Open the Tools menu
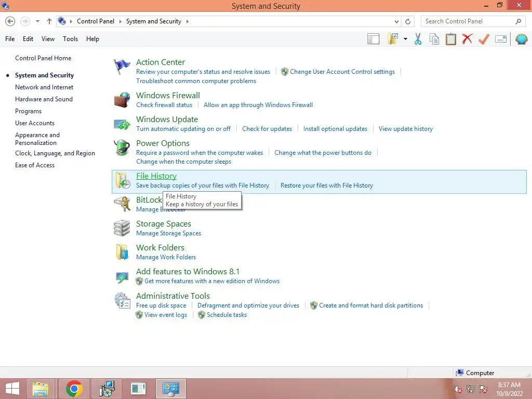This screenshot has width=532, height=399. [x=70, y=39]
